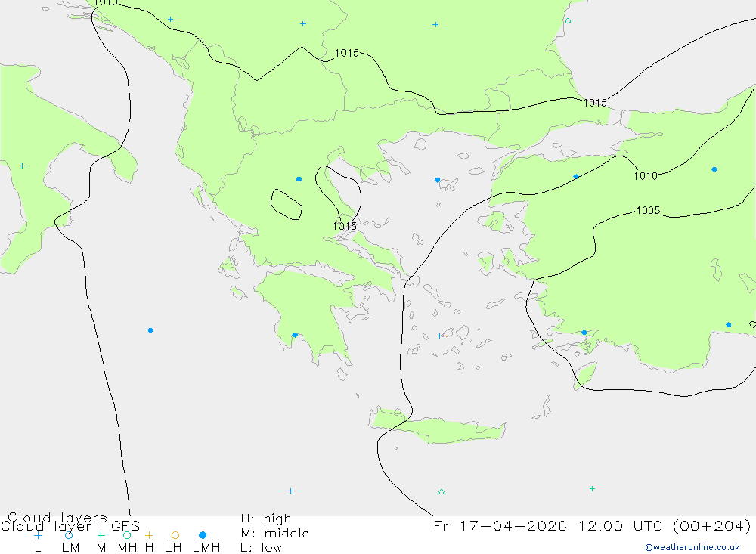
Task: Click the orange circle LH legend symbol
Action: 175,535
